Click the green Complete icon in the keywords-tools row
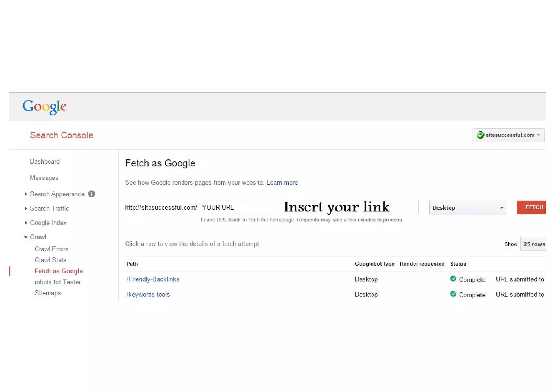The height and width of the screenshot is (392, 555). click(x=453, y=294)
